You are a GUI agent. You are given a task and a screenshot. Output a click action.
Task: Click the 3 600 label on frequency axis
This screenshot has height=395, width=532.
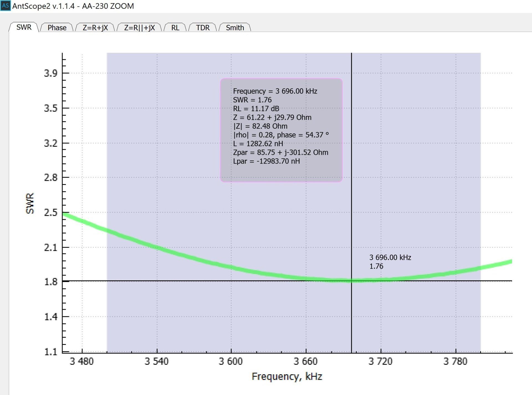(x=231, y=361)
